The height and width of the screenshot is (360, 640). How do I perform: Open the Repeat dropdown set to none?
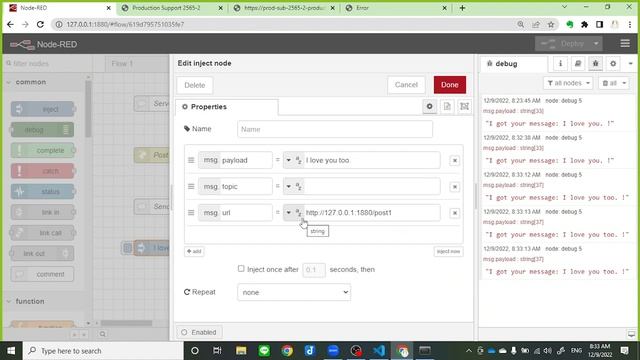point(294,292)
